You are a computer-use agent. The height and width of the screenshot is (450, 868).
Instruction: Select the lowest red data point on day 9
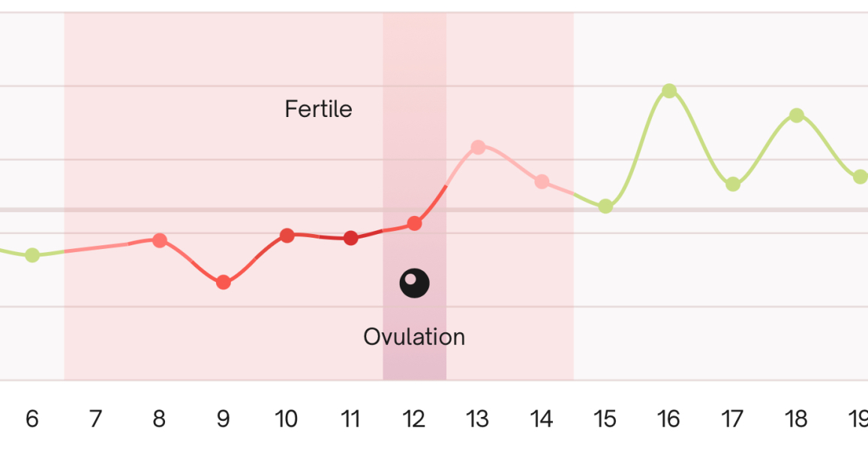click(223, 283)
